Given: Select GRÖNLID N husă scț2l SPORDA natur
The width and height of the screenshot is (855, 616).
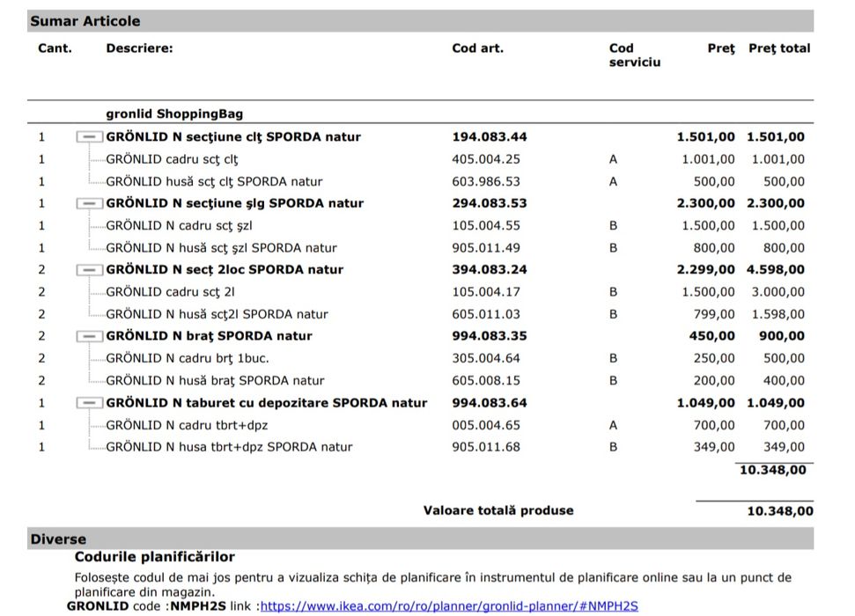Looking at the screenshot, I should coord(217,314).
